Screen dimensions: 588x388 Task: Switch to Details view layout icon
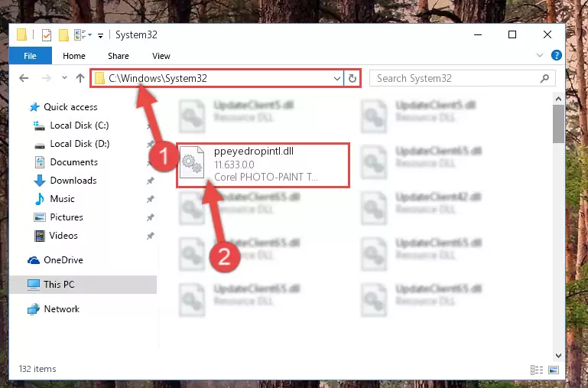(537, 370)
